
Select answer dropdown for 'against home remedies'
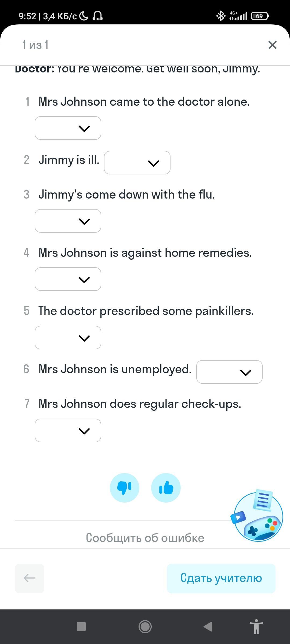(68, 279)
